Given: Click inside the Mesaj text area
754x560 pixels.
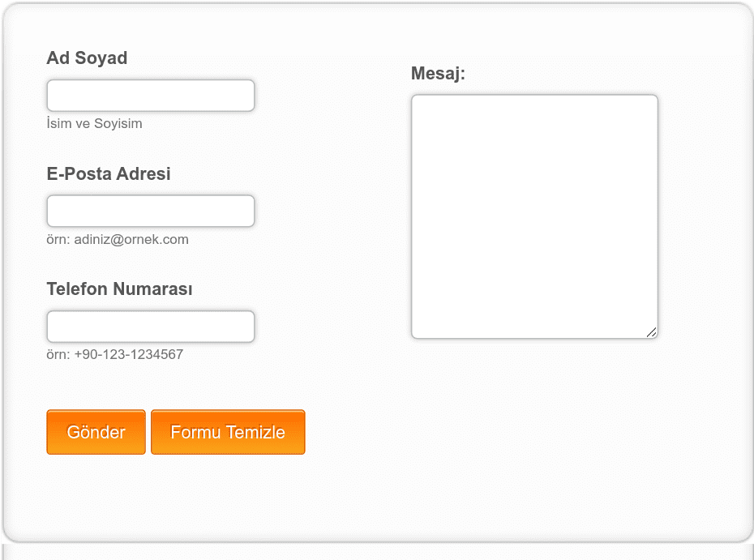Looking at the screenshot, I should pos(534,216).
